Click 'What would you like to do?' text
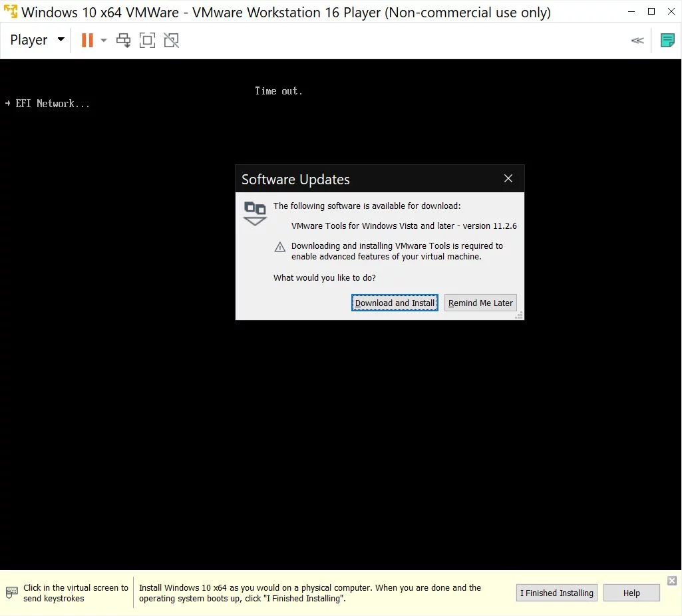The width and height of the screenshot is (682, 616). tap(325, 278)
